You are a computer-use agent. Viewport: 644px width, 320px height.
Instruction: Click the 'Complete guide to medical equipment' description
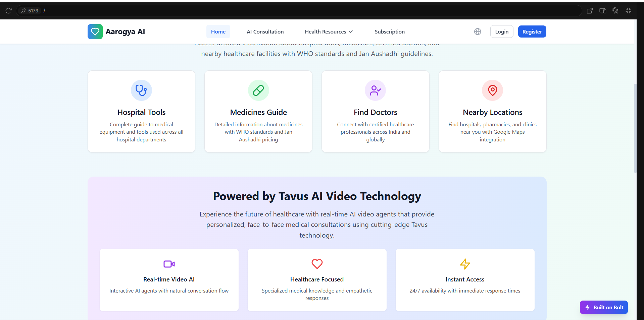click(141, 132)
